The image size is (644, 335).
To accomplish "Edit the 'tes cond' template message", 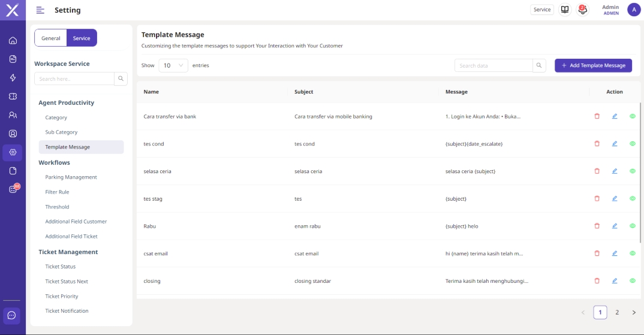I will (x=615, y=144).
